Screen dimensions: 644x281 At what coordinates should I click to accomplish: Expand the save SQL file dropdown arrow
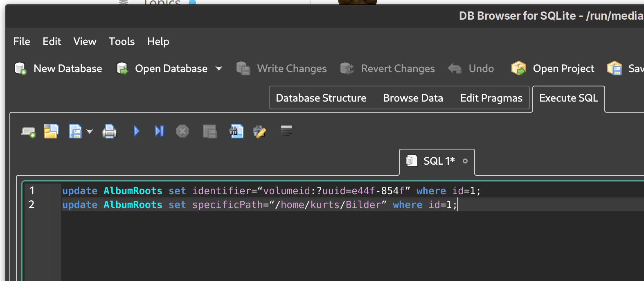point(90,131)
